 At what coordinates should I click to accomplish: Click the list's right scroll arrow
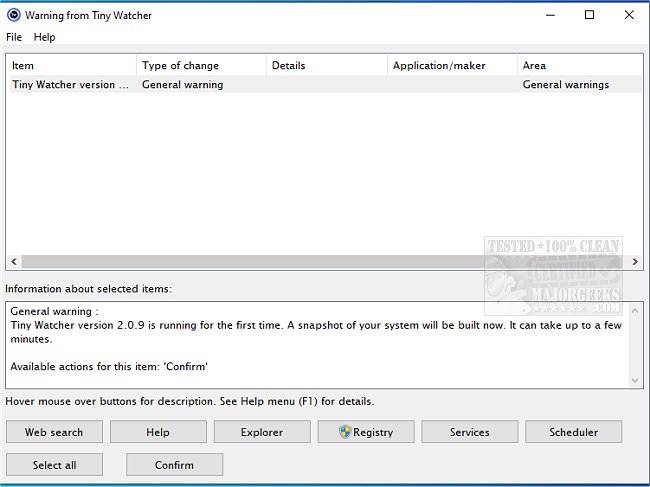pos(635,262)
